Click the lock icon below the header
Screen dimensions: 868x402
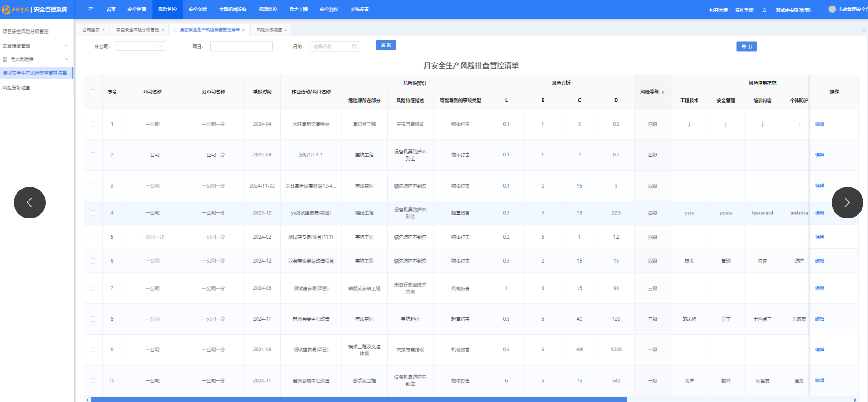click(863, 30)
